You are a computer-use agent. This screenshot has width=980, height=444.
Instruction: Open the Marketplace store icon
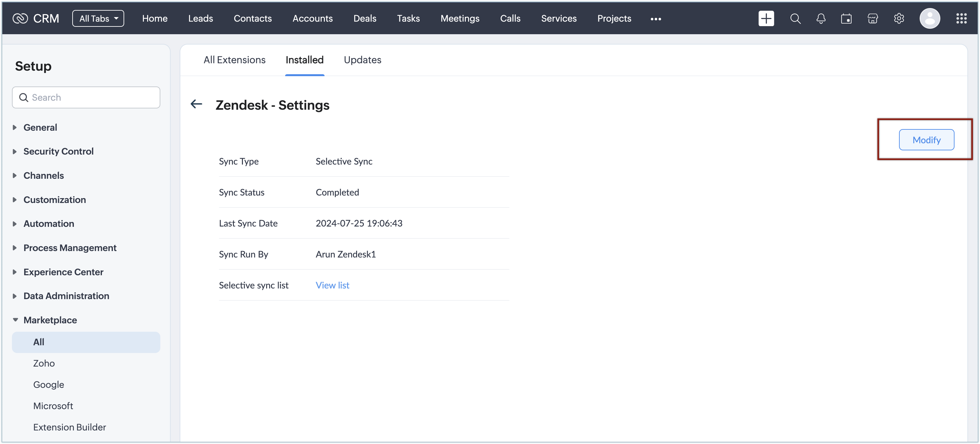point(872,18)
